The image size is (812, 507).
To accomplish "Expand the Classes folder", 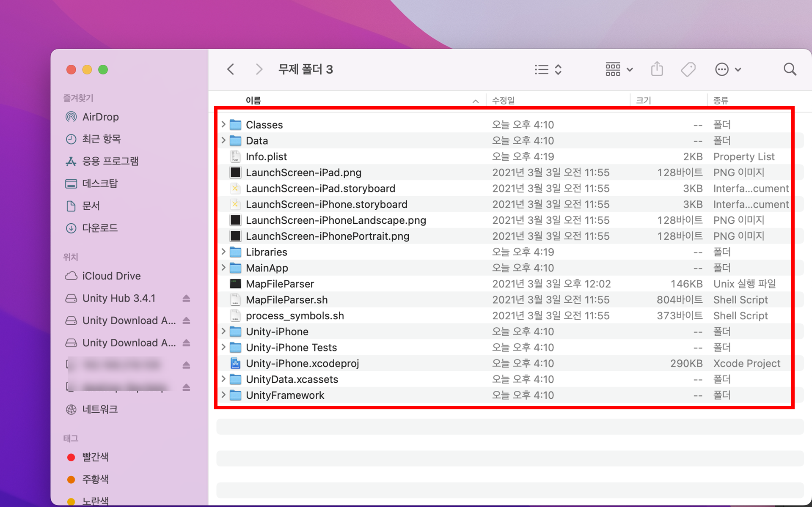I will click(x=223, y=125).
